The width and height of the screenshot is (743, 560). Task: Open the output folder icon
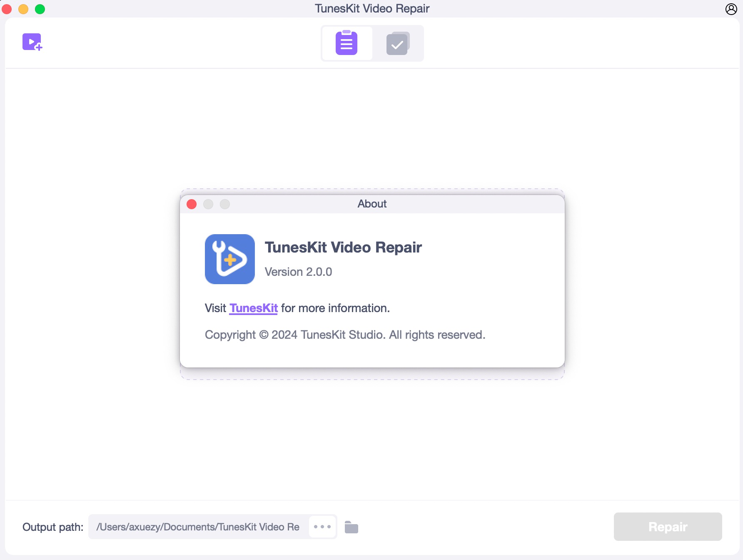(352, 527)
